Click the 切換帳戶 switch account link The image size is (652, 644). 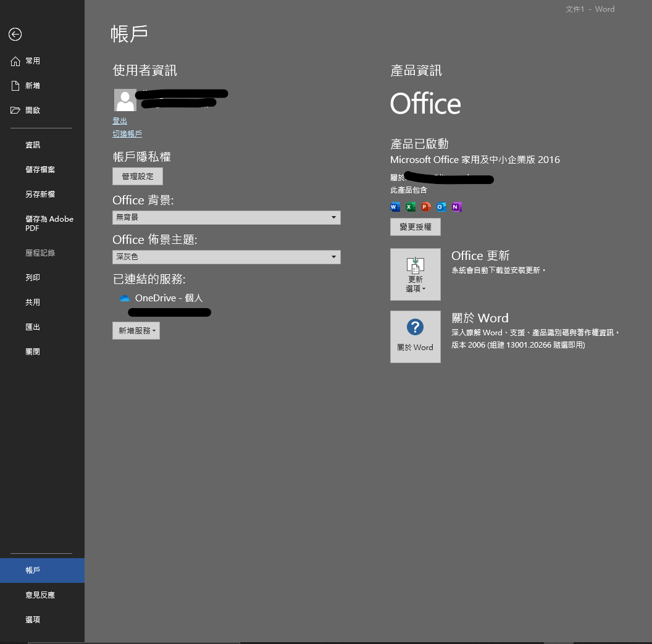[127, 134]
